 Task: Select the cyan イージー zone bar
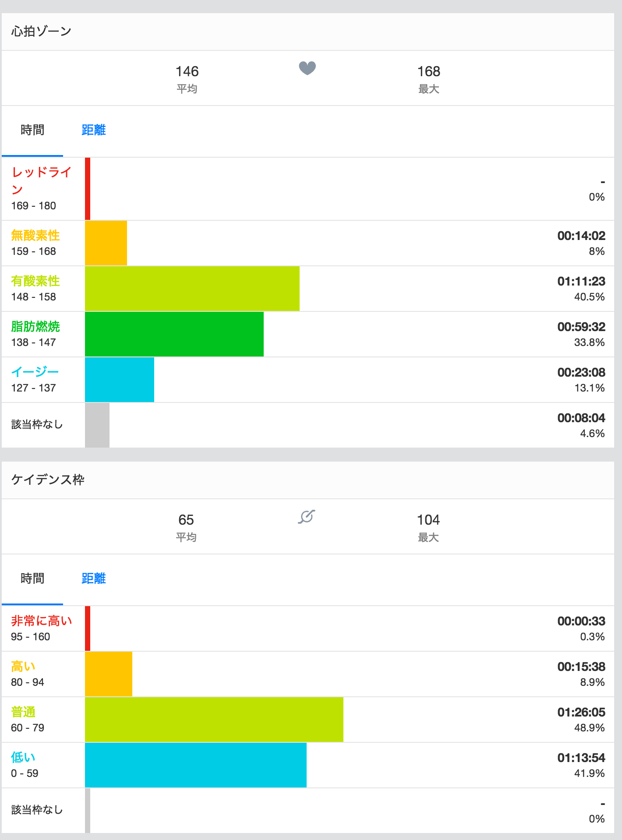[119, 380]
